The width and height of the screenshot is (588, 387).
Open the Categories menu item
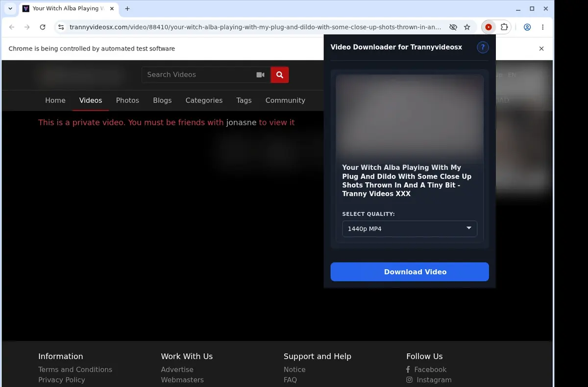(x=204, y=100)
